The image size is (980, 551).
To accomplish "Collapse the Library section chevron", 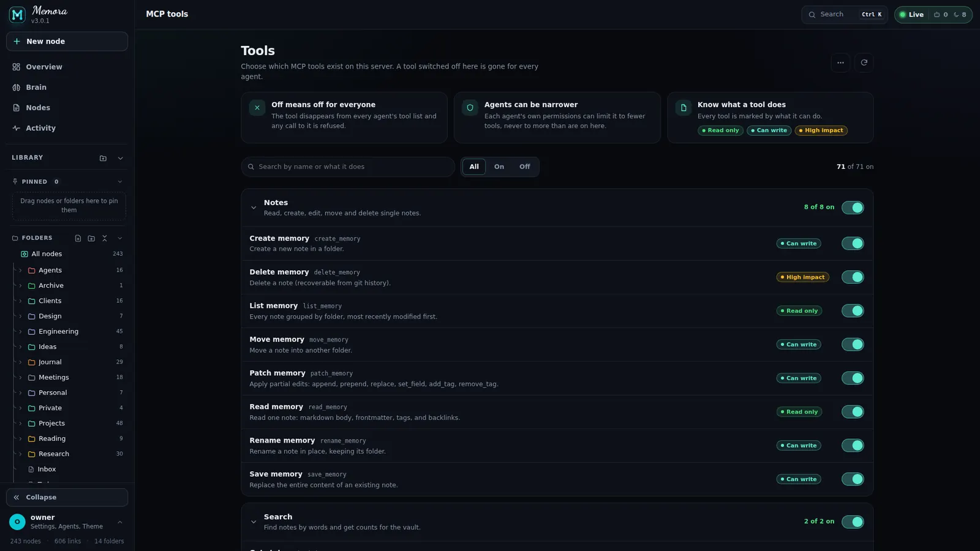I will (x=120, y=158).
